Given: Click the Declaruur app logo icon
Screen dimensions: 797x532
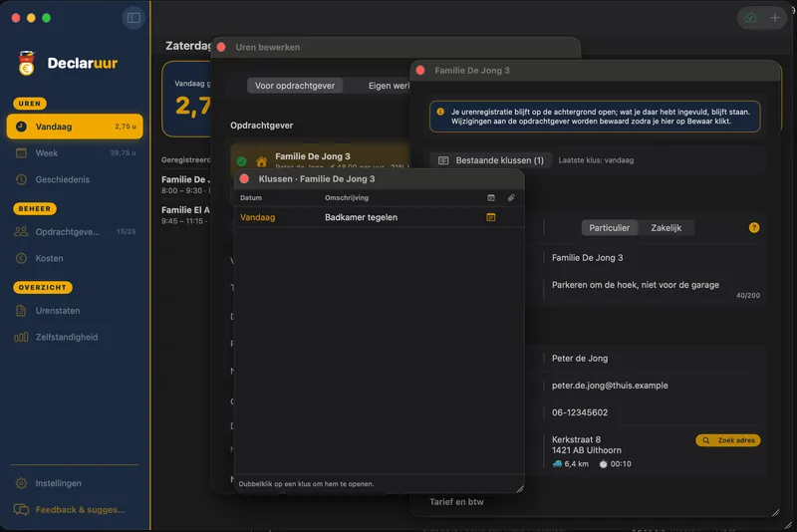Looking at the screenshot, I should click(27, 63).
